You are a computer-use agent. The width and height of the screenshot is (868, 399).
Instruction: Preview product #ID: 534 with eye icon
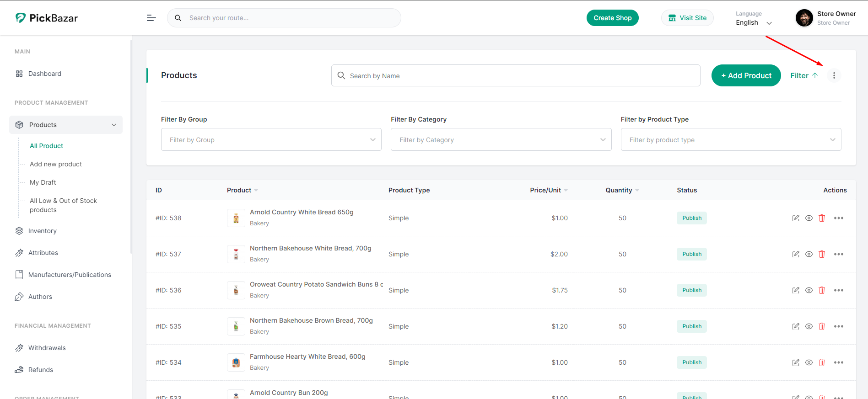[809, 362]
